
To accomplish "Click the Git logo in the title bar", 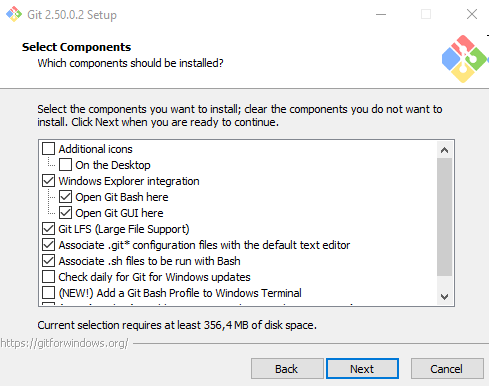I will [x=14, y=14].
